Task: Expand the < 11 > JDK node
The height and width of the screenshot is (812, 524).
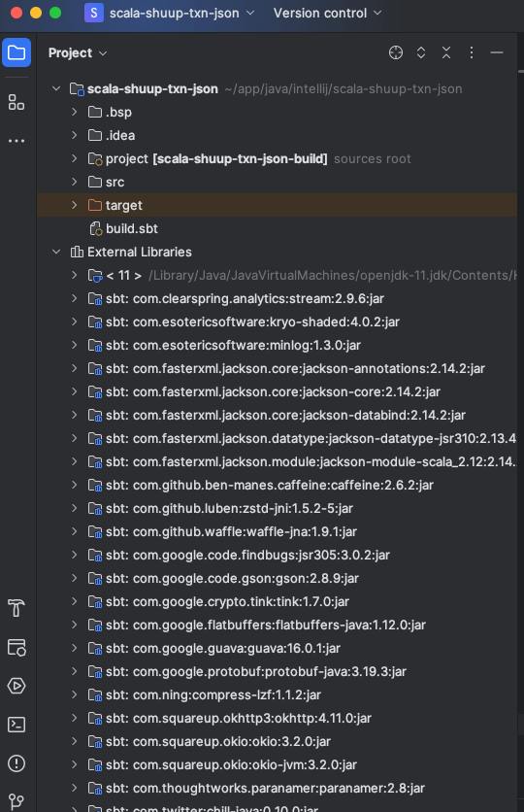Action: coord(75,275)
